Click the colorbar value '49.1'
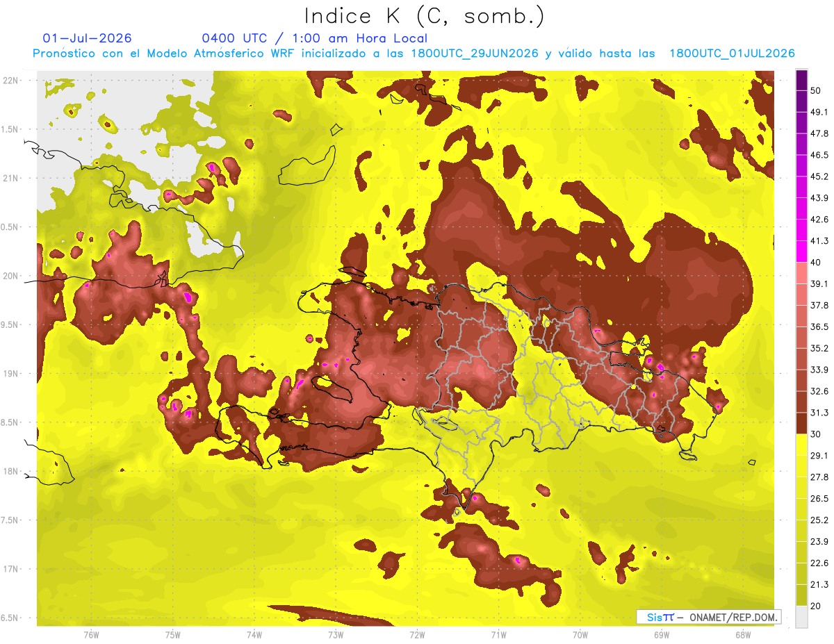The width and height of the screenshot is (834, 644). 819,112
